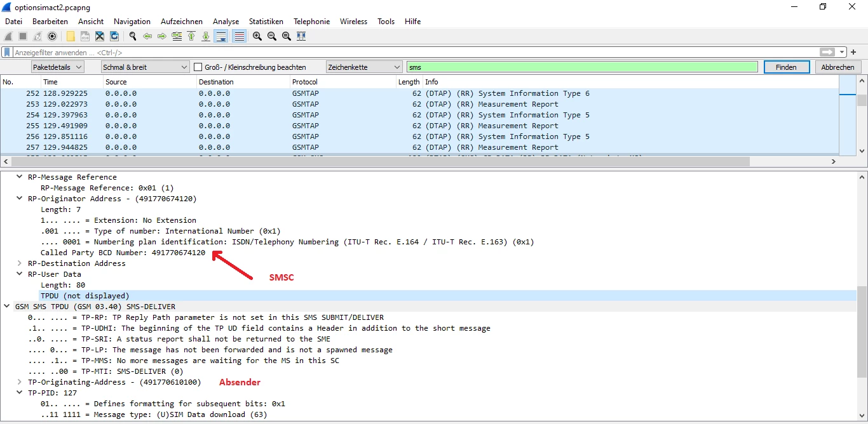Click the find packet magnifier icon
Image resolution: width=868 pixels, height=424 pixels.
132,36
